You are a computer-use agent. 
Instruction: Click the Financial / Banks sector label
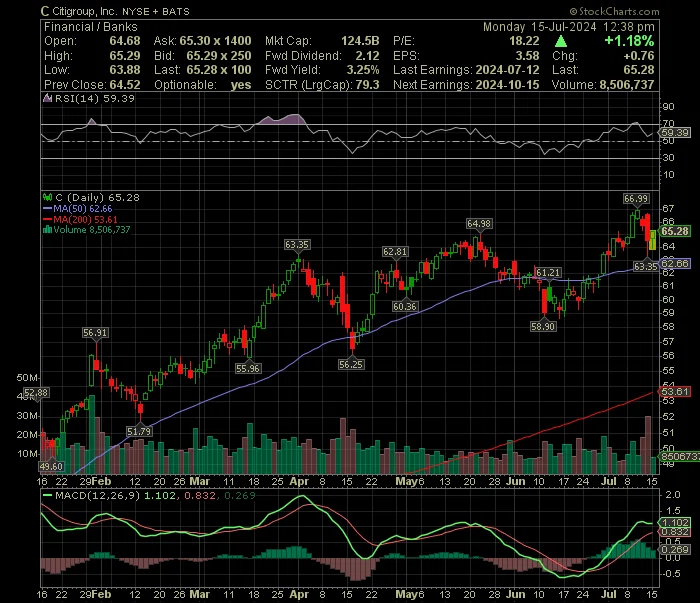91,27
